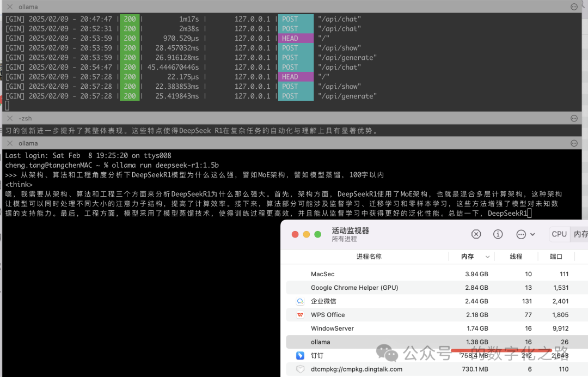Select the ollama process row
The width and height of the screenshot is (588, 377).
pos(381,342)
